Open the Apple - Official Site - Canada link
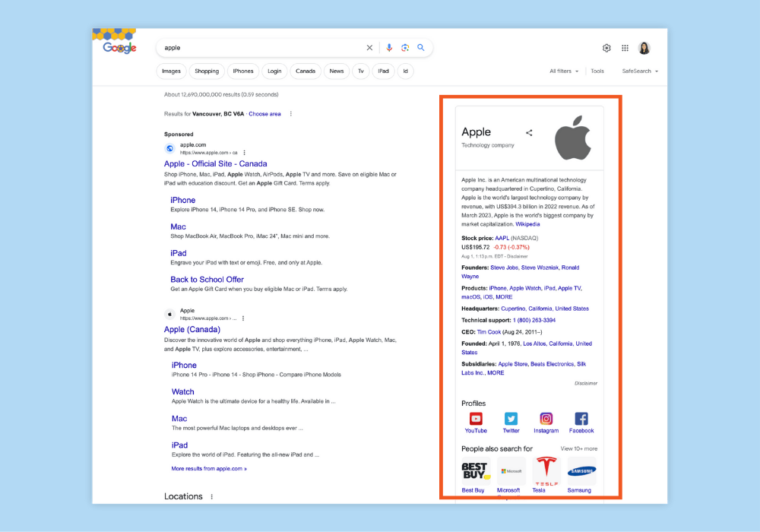The width and height of the screenshot is (760, 532). point(215,163)
